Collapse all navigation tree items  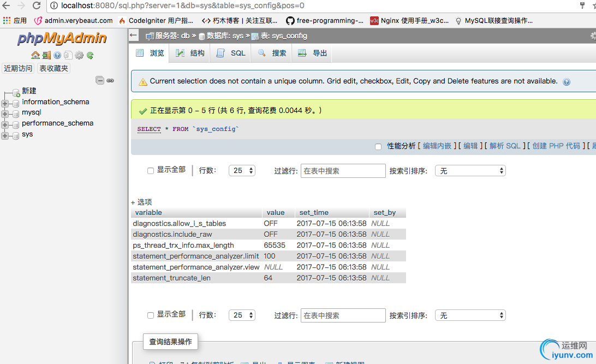click(x=100, y=80)
